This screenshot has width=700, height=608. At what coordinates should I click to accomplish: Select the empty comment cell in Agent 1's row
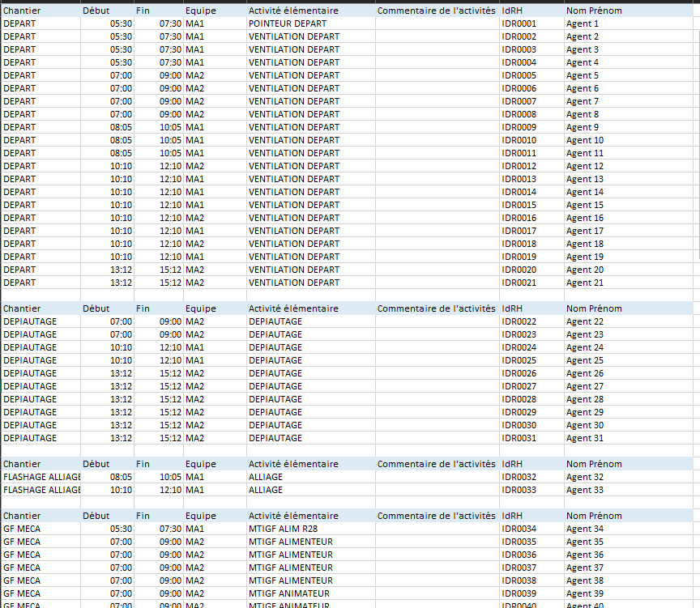click(437, 23)
